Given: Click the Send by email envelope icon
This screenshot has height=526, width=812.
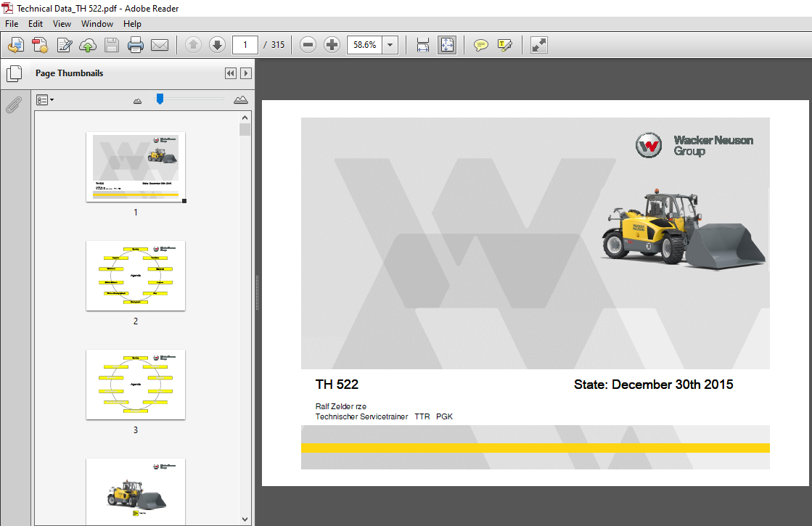Looking at the screenshot, I should click(x=160, y=46).
